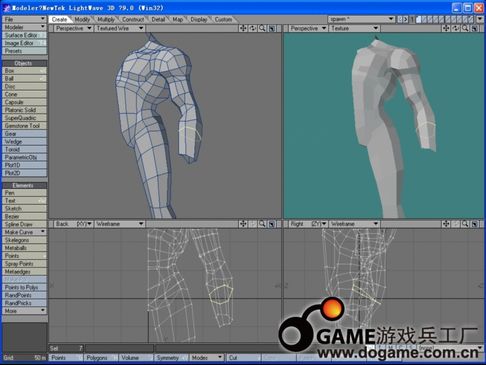Open the Modes dropdown
Screen dimensions: 486x365
pyautogui.click(x=207, y=358)
